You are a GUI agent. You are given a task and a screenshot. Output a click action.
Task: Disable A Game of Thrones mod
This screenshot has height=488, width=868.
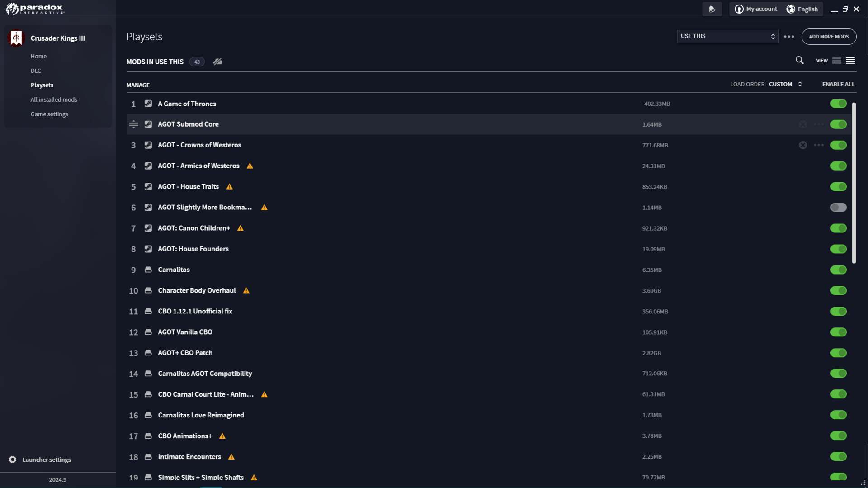click(x=838, y=104)
